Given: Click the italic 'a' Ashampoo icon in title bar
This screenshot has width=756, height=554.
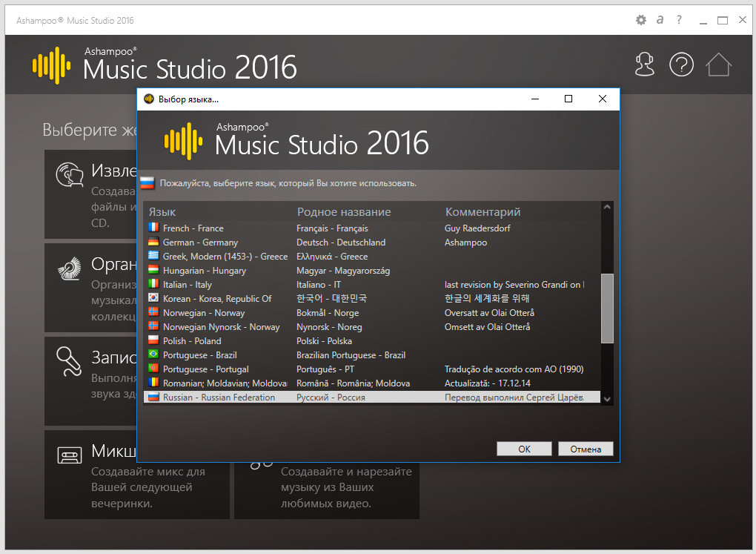Looking at the screenshot, I should [x=660, y=20].
